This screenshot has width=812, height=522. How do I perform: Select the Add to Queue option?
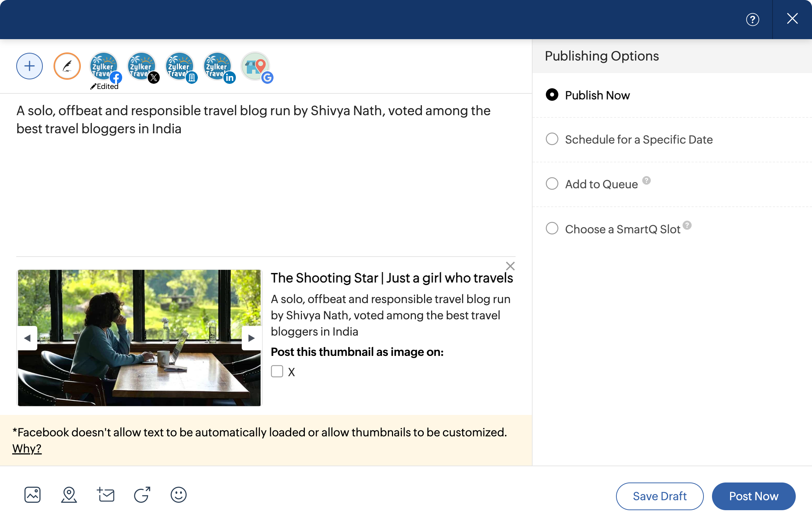coord(552,184)
